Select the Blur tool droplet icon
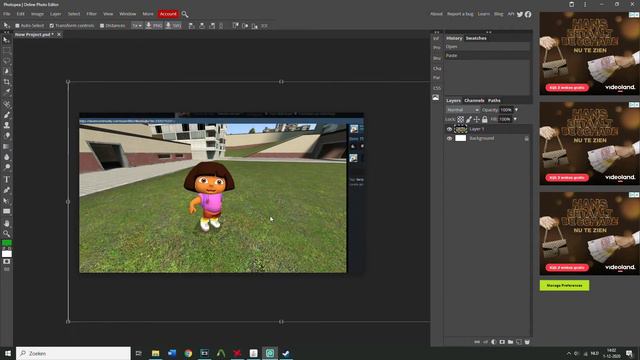The image size is (640, 360). point(7,157)
